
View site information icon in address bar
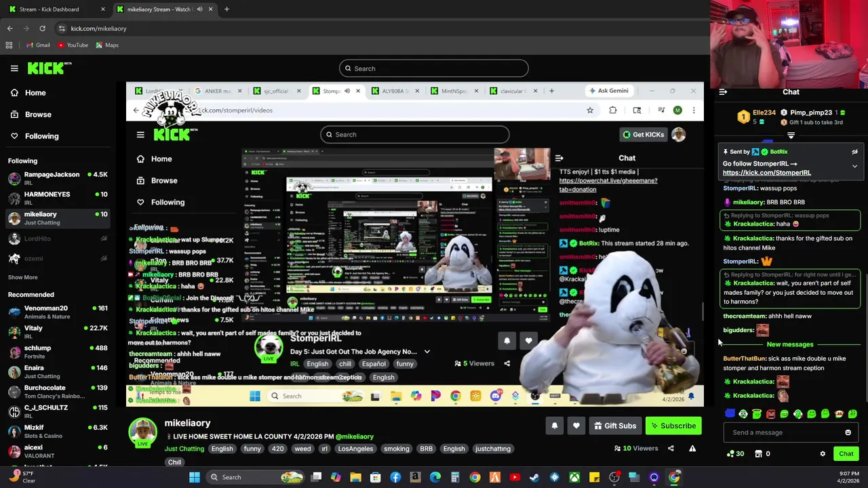62,28
